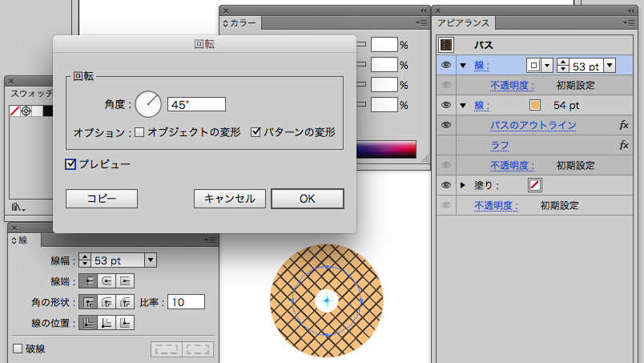
Task: Uncheck パターンの変形 checkbox
Action: [x=256, y=132]
